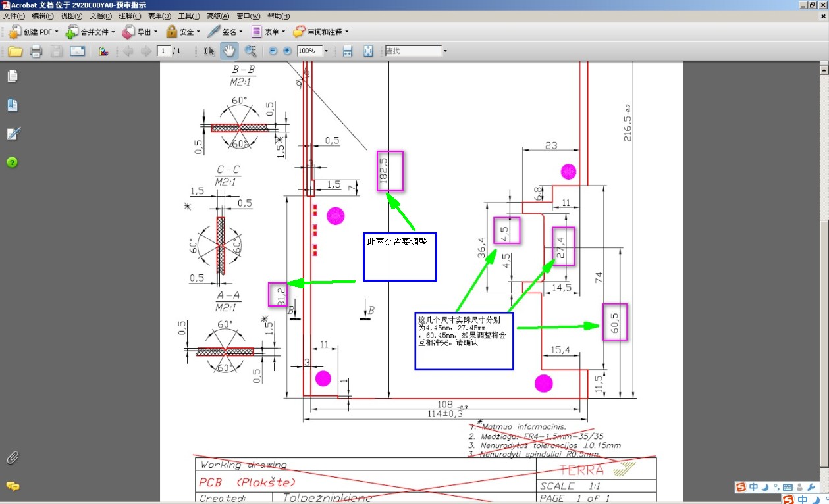The image size is (829, 504).
Task: Open the 高级(A) menu
Action: [218, 16]
